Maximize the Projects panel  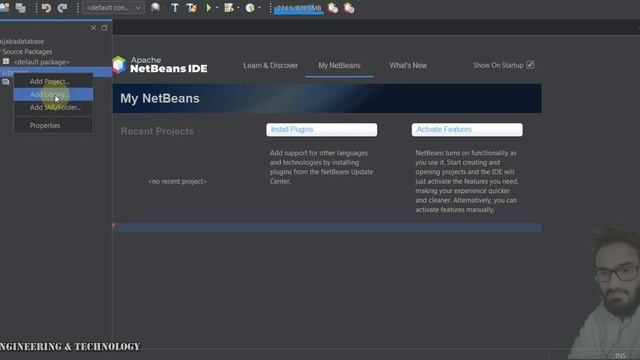click(x=104, y=28)
